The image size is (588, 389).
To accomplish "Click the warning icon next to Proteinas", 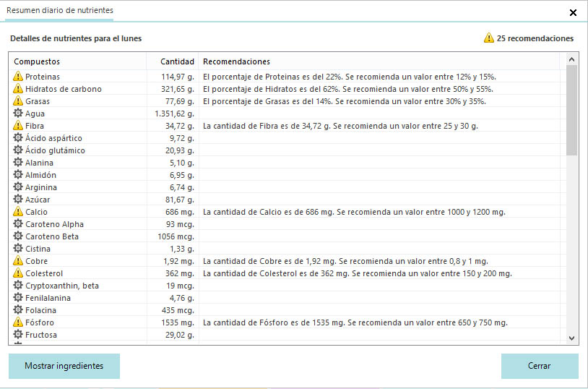I will (x=18, y=76).
